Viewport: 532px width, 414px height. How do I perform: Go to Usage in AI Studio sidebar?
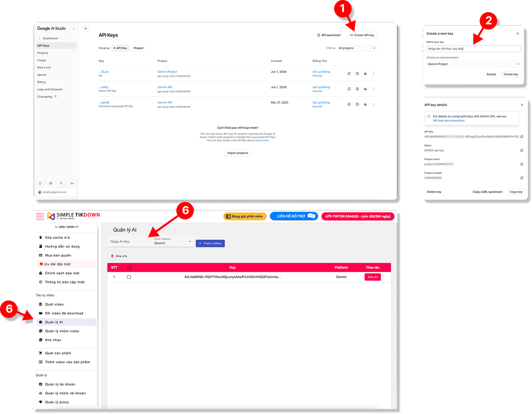[42, 60]
